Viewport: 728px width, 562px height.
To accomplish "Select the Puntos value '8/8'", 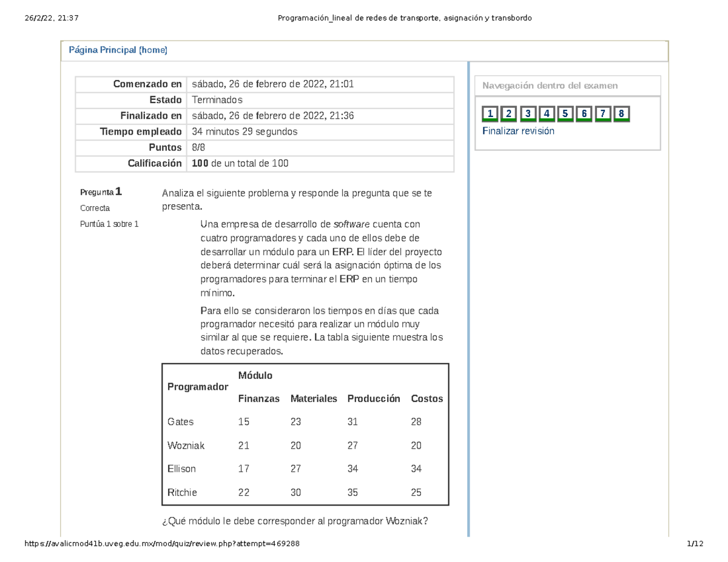I will tap(199, 147).
